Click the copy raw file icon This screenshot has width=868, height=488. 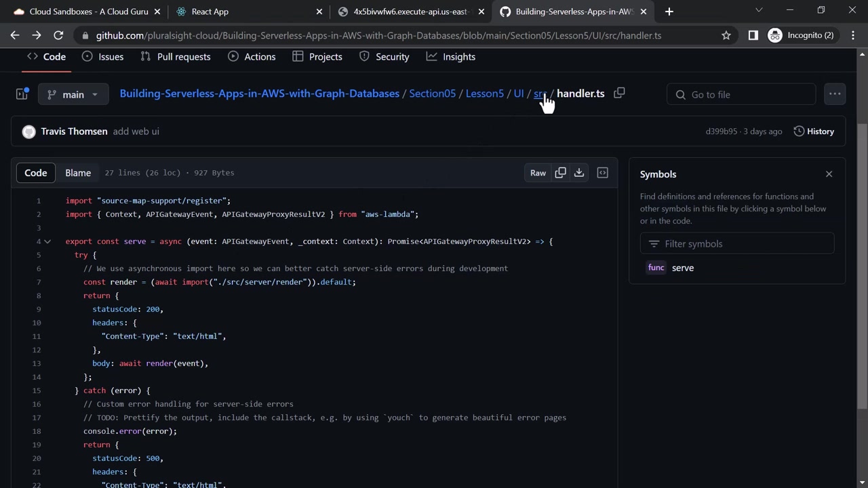click(560, 173)
